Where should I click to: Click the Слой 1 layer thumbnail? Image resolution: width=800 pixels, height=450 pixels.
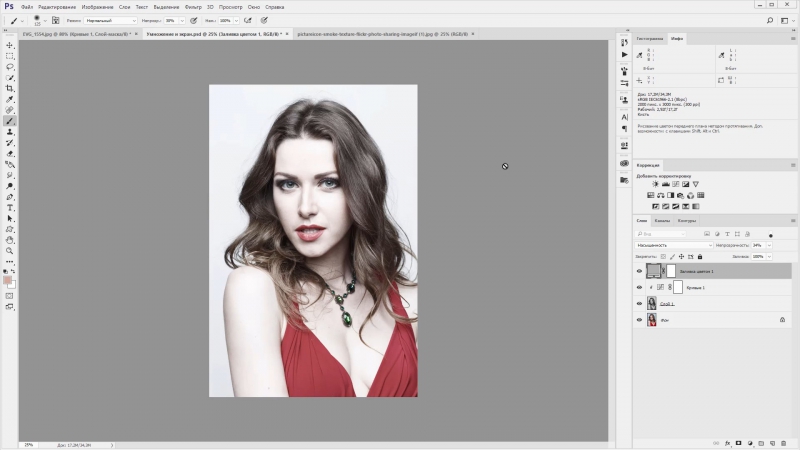pyautogui.click(x=652, y=303)
